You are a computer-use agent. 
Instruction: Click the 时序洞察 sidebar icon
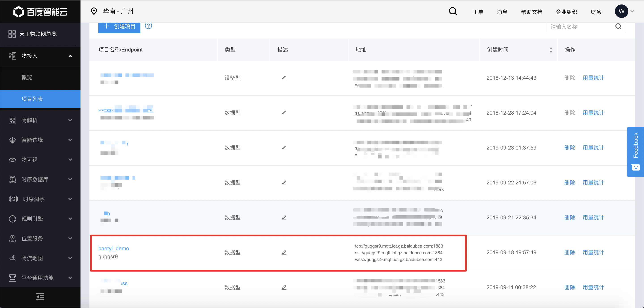(13, 199)
